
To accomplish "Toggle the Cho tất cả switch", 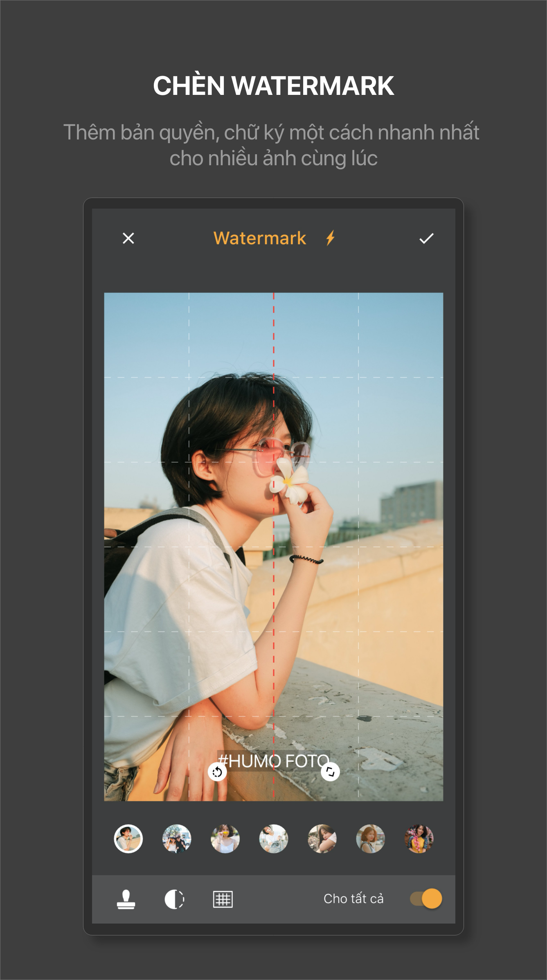I will point(426,899).
